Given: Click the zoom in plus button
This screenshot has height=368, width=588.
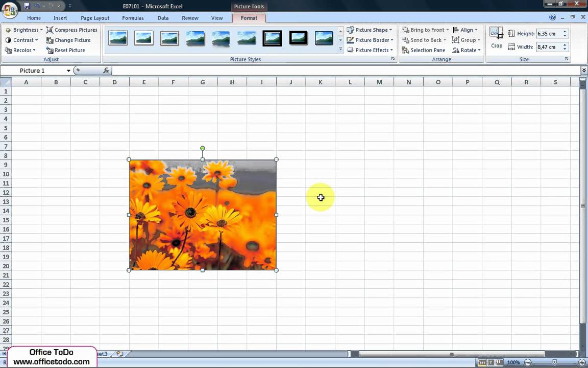Looking at the screenshot, I should 582,362.
